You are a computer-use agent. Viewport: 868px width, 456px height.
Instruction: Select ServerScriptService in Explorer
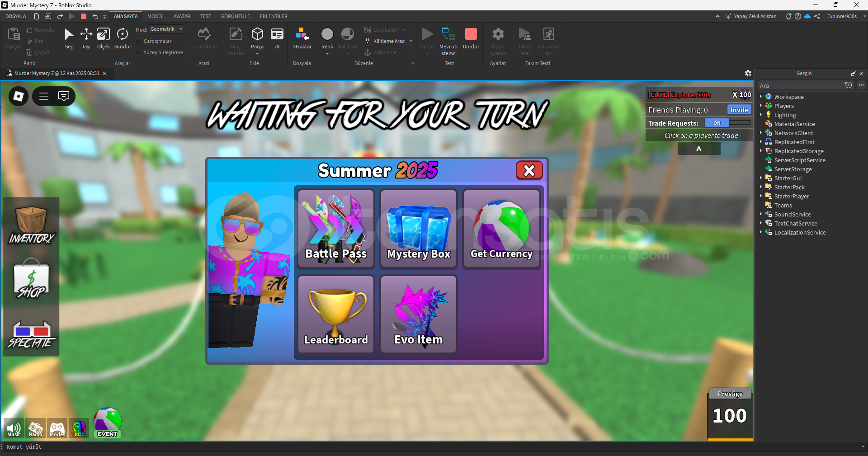point(799,160)
